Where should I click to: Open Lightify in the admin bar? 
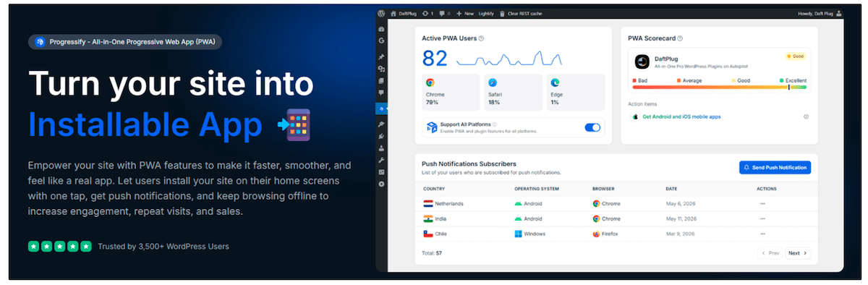(x=485, y=13)
